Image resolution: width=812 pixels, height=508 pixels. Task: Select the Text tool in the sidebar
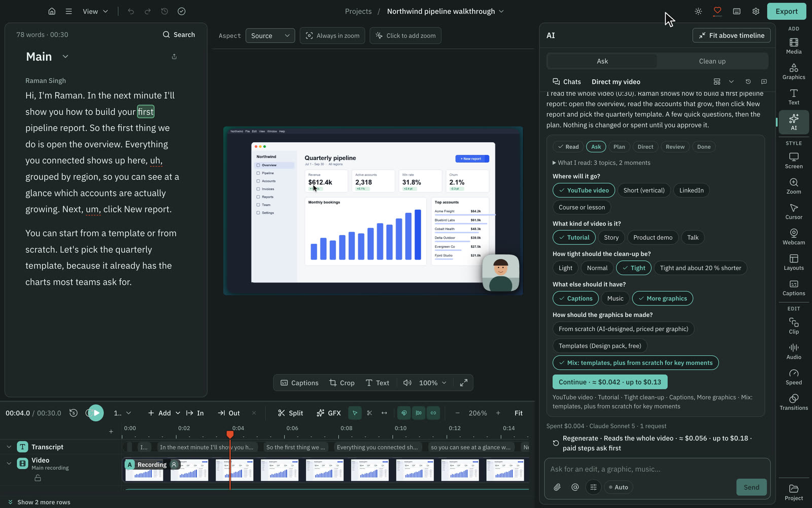coord(794,97)
